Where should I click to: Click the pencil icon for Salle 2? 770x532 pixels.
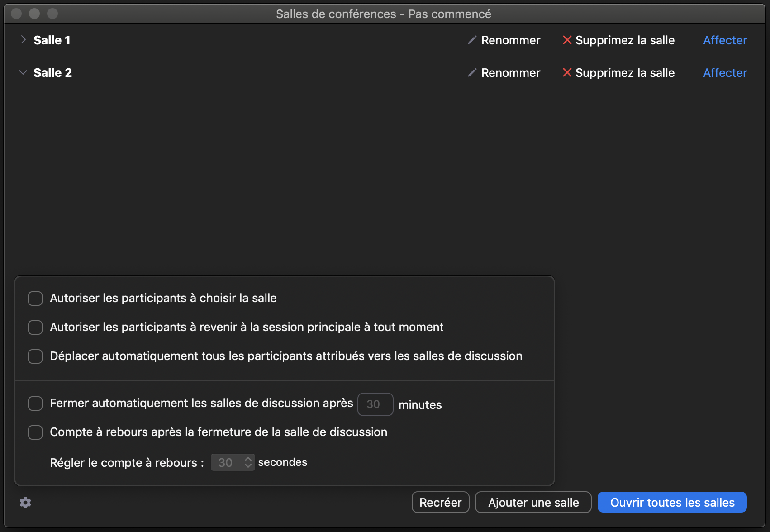[x=472, y=73]
